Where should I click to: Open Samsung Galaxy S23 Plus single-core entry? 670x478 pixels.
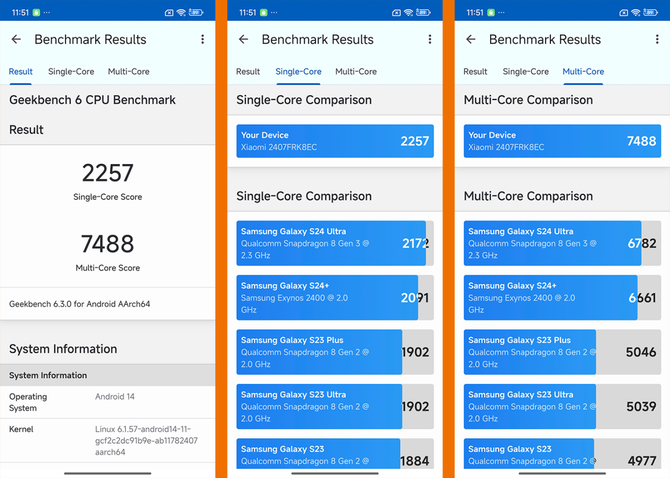(335, 352)
